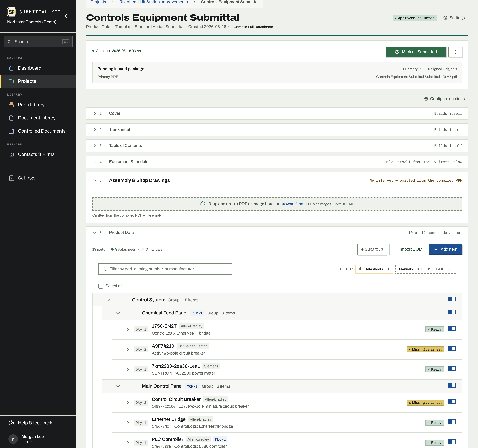Expand the Table of Contents section
This screenshot has width=478, height=448.
[x=95, y=146]
